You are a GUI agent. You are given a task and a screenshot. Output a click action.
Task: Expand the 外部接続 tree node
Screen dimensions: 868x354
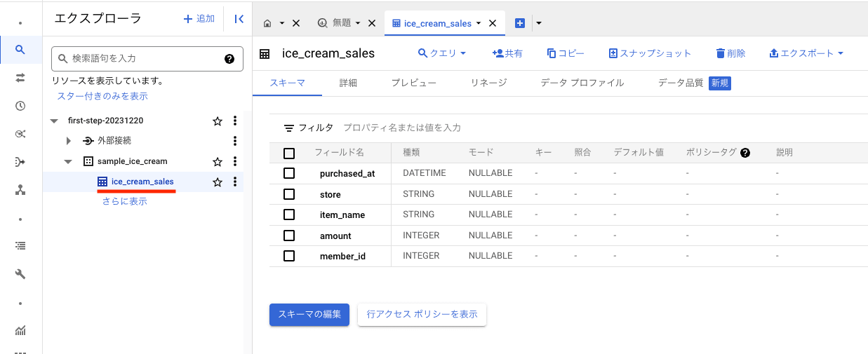69,141
